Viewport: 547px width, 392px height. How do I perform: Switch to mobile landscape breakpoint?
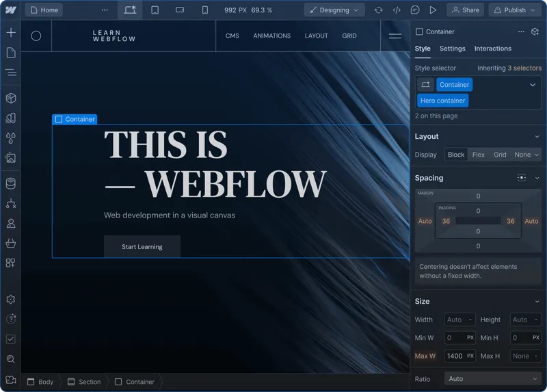[x=180, y=10]
